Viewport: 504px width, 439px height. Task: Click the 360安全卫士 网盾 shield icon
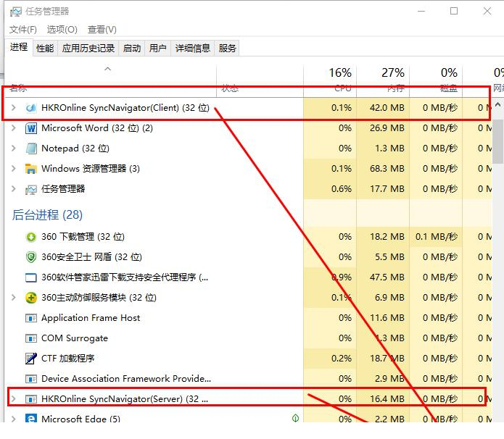pos(31,257)
